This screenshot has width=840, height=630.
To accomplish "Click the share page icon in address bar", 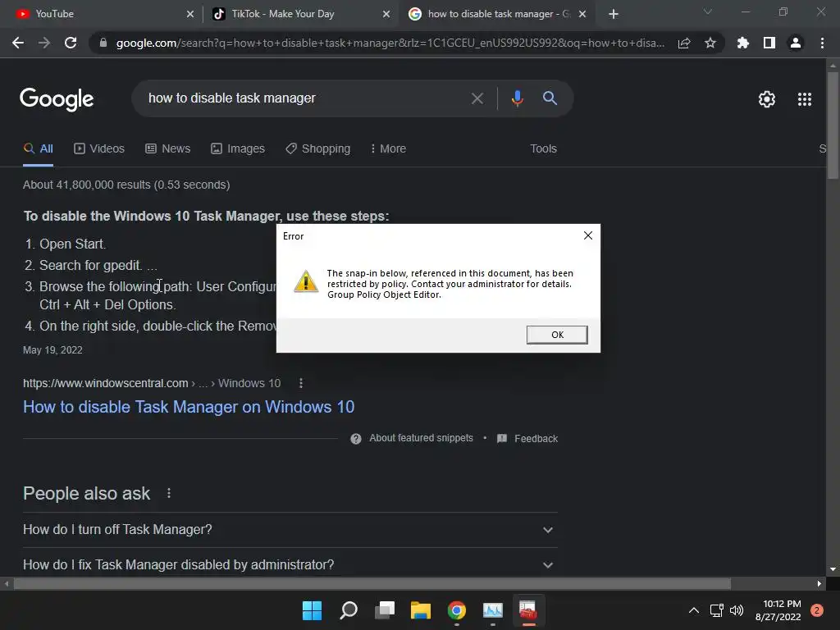I will click(684, 43).
